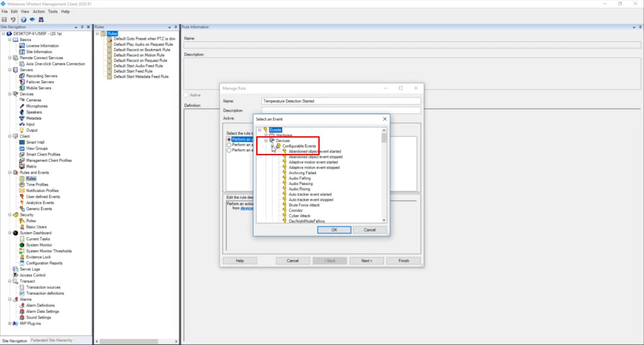
Task: Enable the Active checkbox in Manage Rule
Action: pos(185,95)
